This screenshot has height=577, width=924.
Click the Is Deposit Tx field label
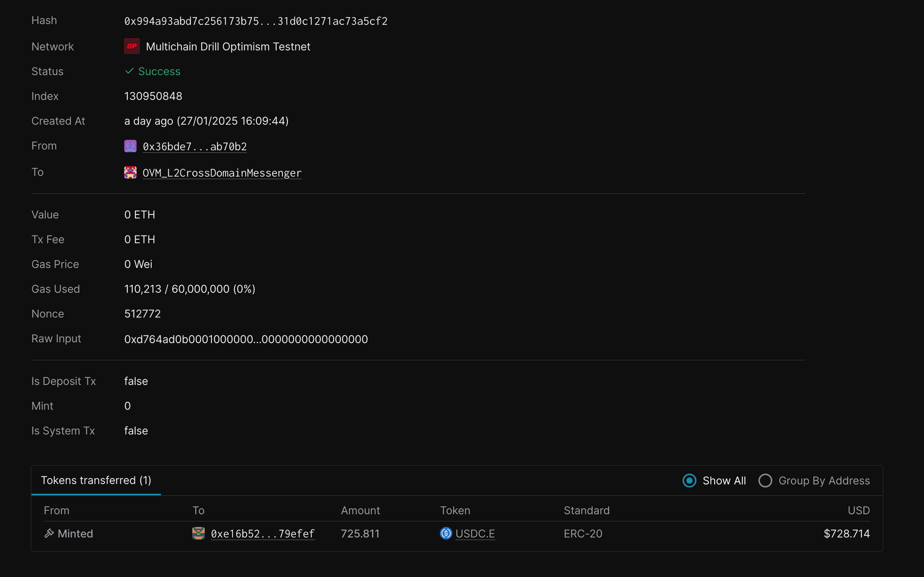pyautogui.click(x=64, y=381)
